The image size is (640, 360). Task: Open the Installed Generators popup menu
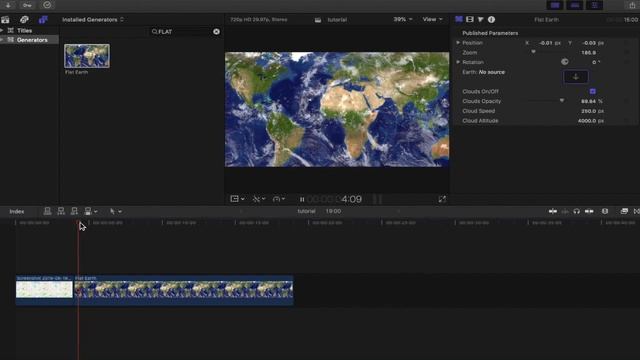[x=93, y=20]
